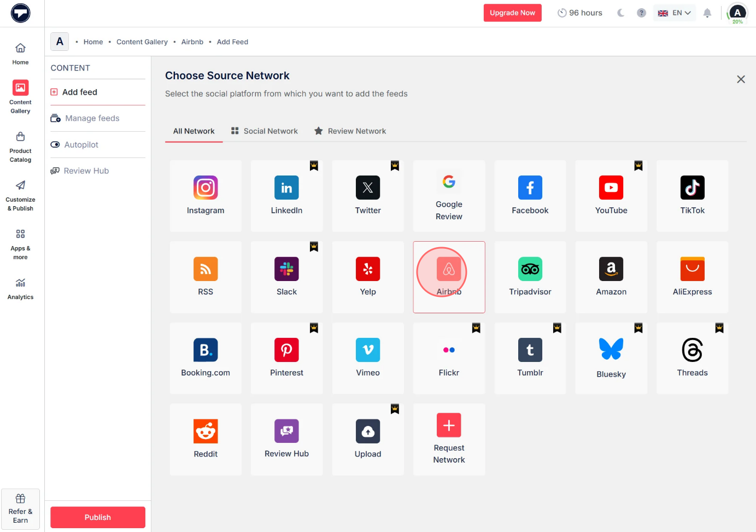Switch to the All Network tab

click(x=194, y=131)
